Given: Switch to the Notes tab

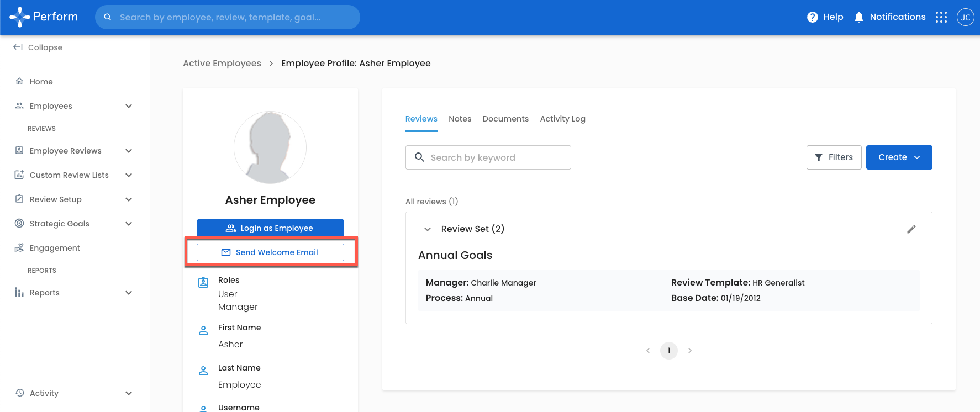Looking at the screenshot, I should tap(460, 119).
